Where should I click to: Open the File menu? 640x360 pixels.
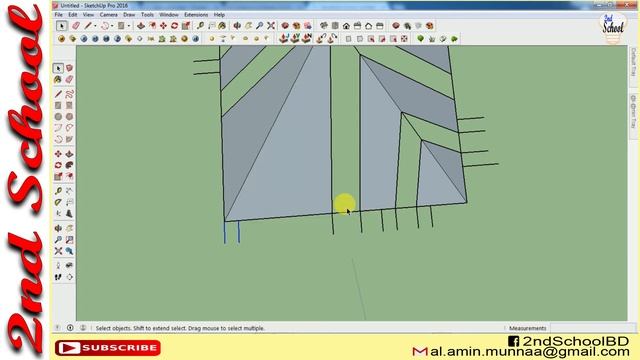[58, 15]
